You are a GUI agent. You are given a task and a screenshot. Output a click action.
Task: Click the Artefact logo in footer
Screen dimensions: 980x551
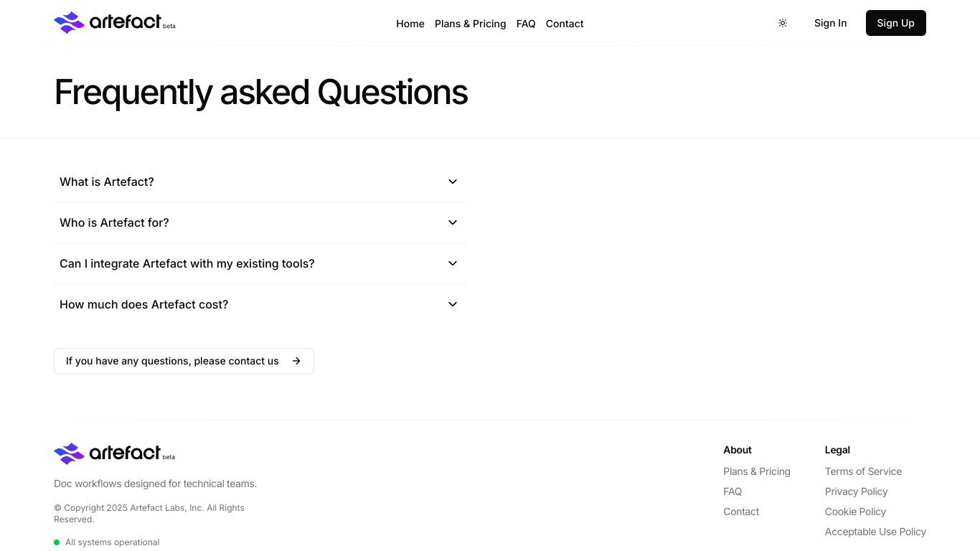tap(115, 453)
